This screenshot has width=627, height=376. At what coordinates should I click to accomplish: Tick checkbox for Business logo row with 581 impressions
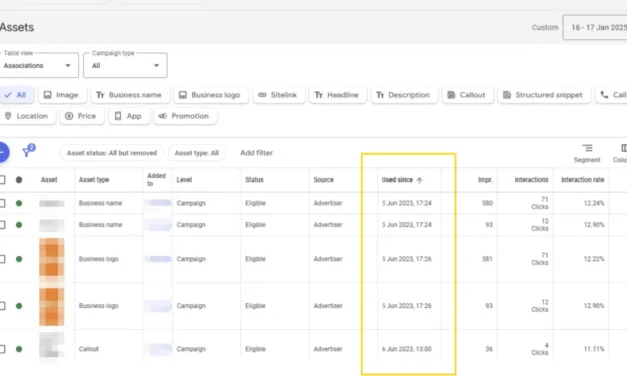pos(2,259)
